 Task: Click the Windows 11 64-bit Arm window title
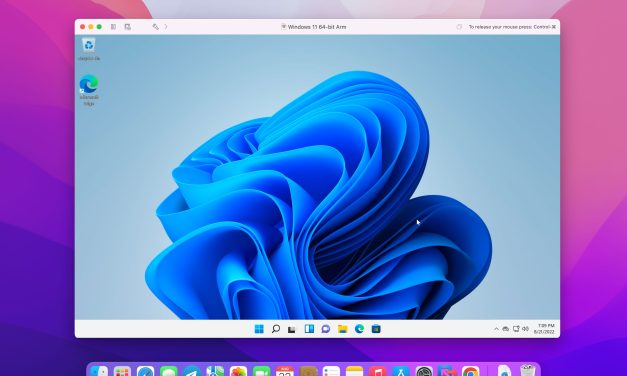click(x=317, y=27)
